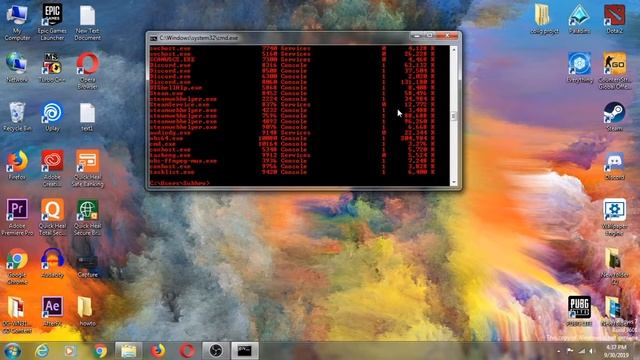Launch Google Chrome from desktop

tap(17, 266)
